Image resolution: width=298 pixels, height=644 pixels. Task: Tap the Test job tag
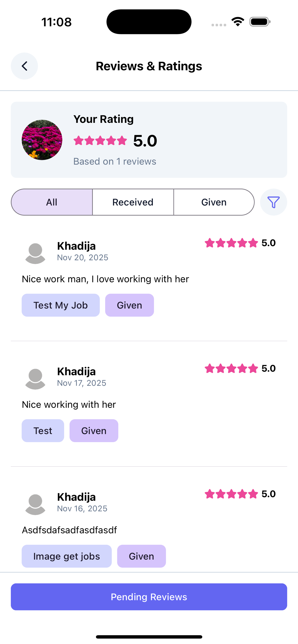click(43, 431)
